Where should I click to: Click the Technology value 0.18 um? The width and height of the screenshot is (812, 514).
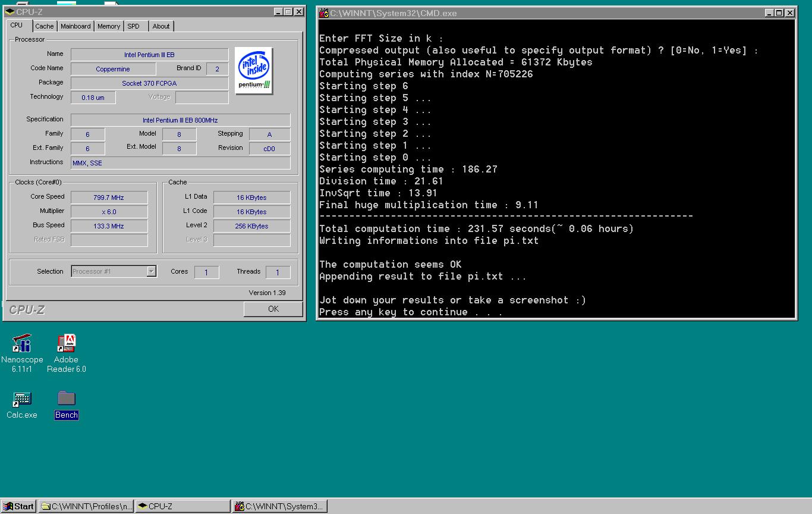(x=93, y=98)
